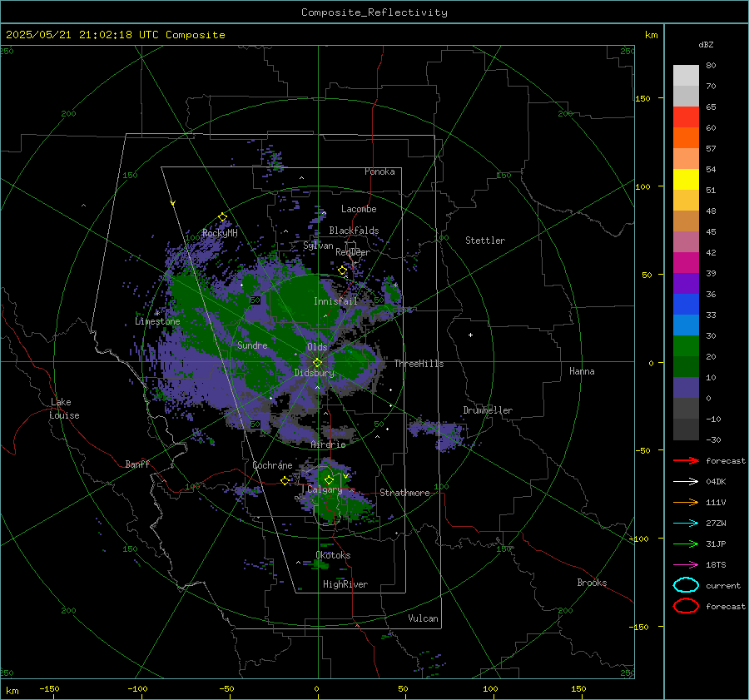Click the Strathmore town label
This screenshot has height=700, width=749.
click(x=404, y=493)
